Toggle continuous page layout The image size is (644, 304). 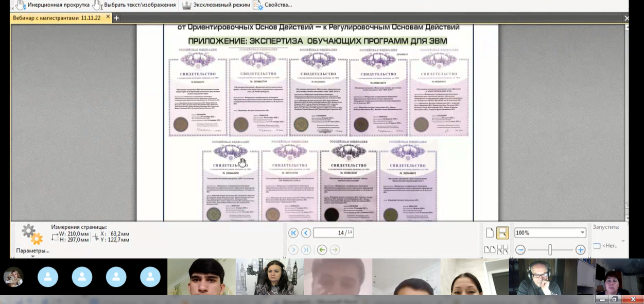pyautogui.click(x=502, y=233)
